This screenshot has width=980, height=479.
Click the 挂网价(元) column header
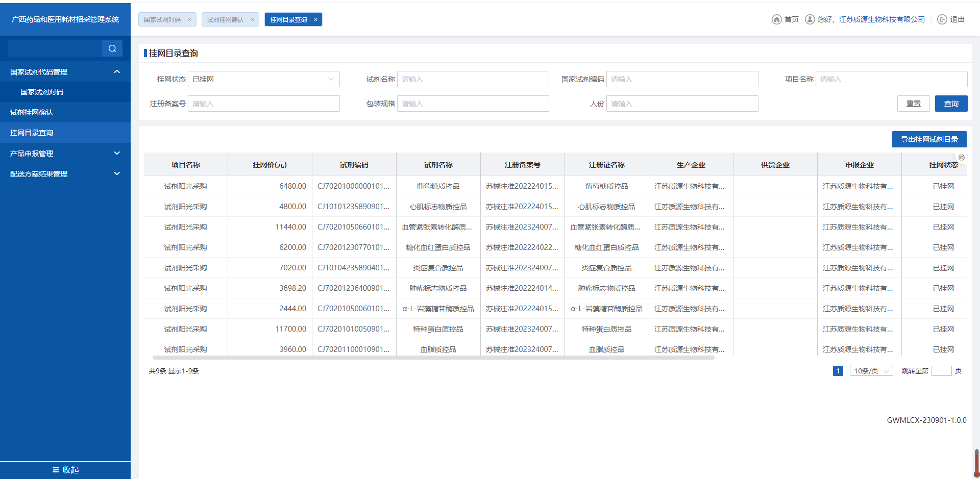[270, 165]
